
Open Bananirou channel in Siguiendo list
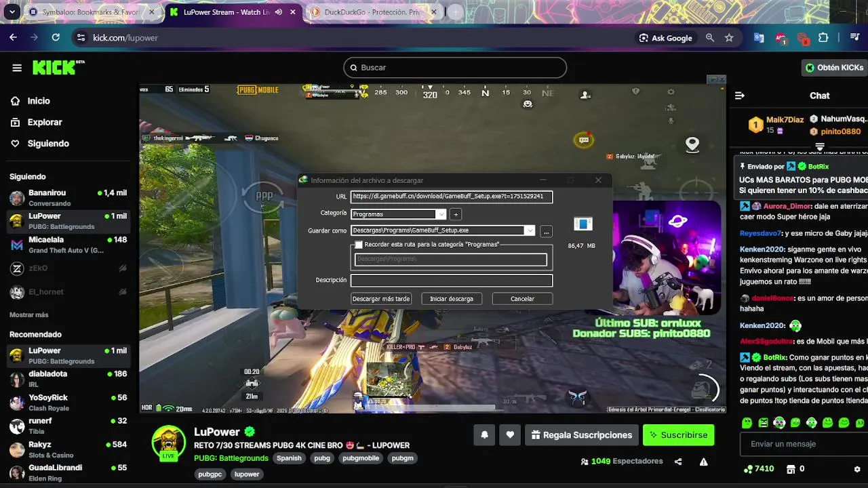coord(67,198)
